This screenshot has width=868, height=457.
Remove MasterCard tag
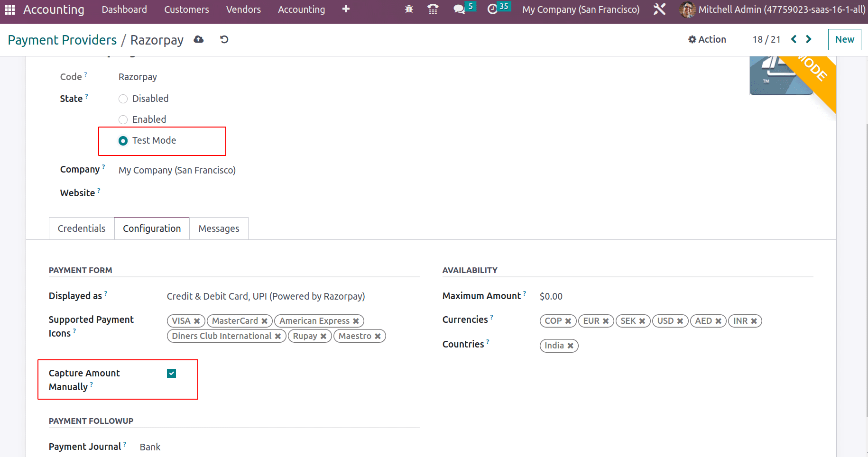point(265,321)
